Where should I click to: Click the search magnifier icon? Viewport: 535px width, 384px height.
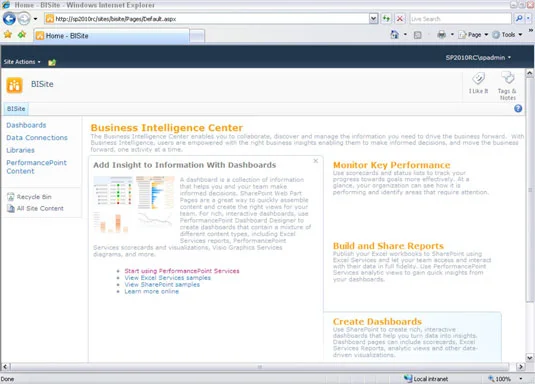pos(519,18)
